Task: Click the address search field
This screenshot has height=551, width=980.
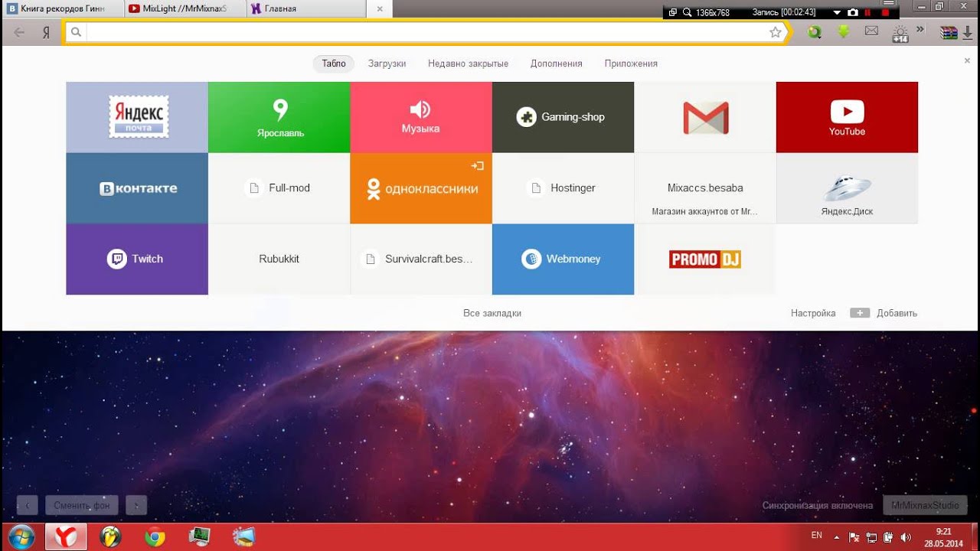Action: tap(425, 32)
